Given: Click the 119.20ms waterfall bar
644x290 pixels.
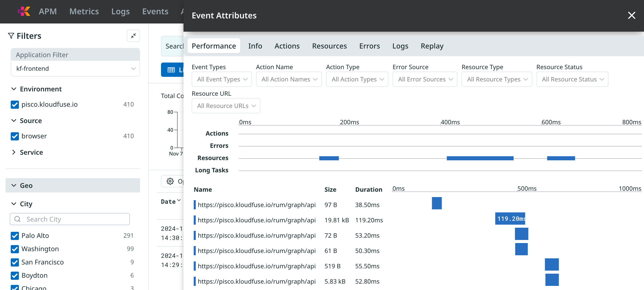Looking at the screenshot, I should pyautogui.click(x=510, y=219).
